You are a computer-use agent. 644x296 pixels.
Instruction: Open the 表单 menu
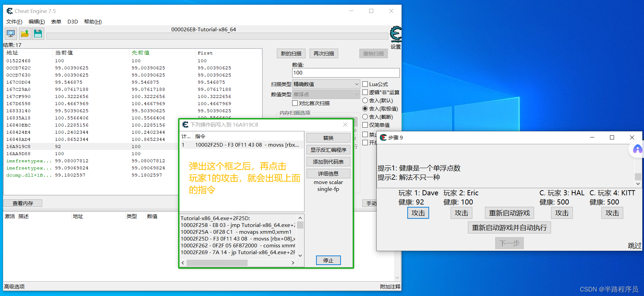pyautogui.click(x=56, y=22)
